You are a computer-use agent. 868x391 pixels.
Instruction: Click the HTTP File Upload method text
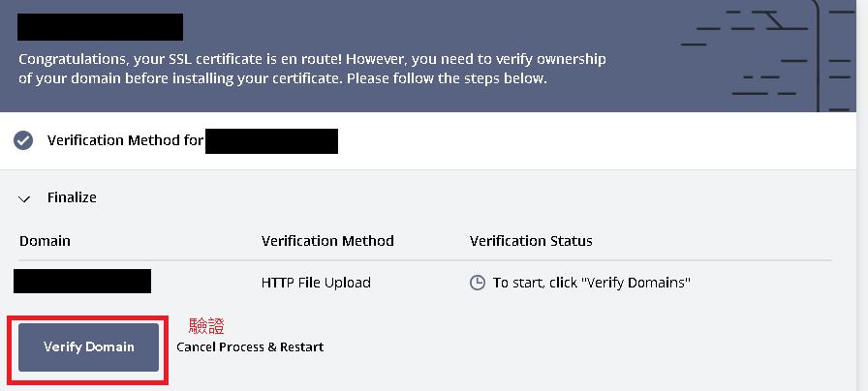(x=316, y=283)
